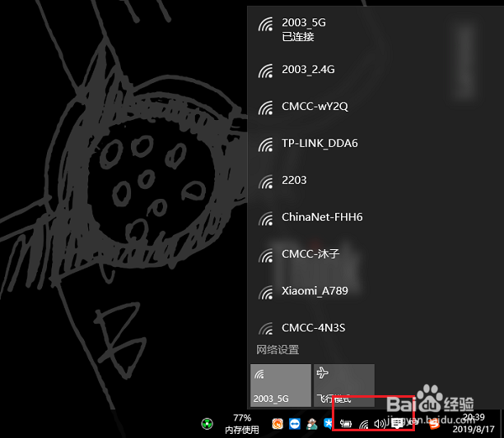Select the connected 2003_5G network

click(x=375, y=29)
